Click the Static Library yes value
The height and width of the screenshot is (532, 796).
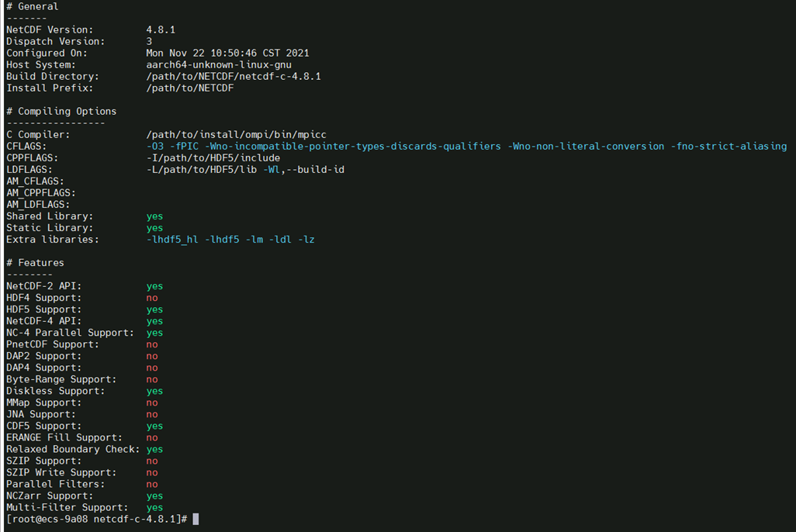coord(155,228)
